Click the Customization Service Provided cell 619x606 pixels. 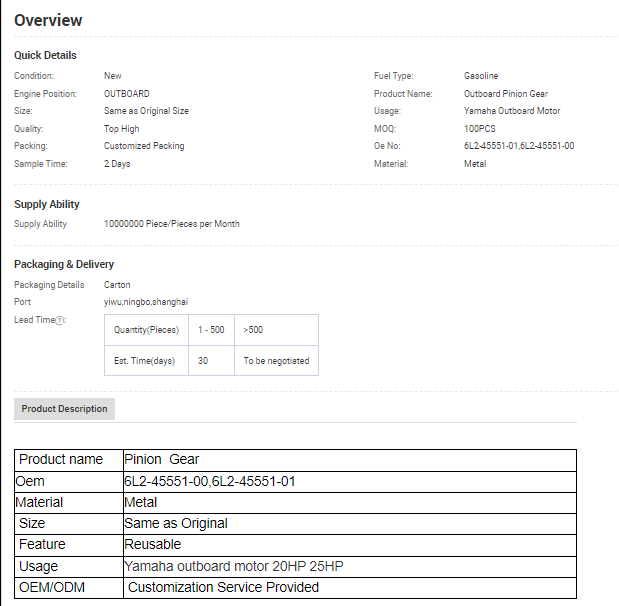pos(223,587)
